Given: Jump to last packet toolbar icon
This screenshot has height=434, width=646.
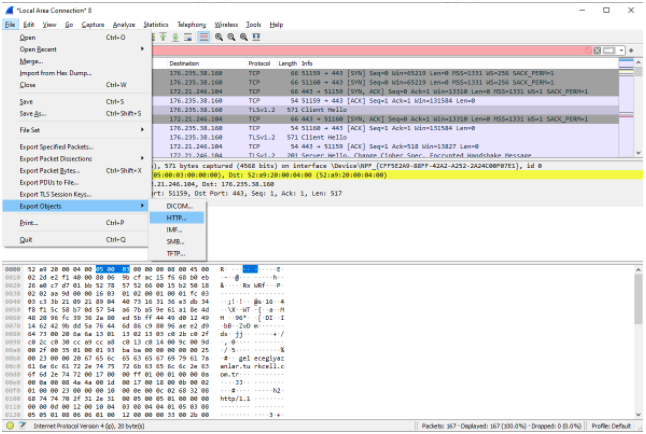Looking at the screenshot, I should 176,37.
